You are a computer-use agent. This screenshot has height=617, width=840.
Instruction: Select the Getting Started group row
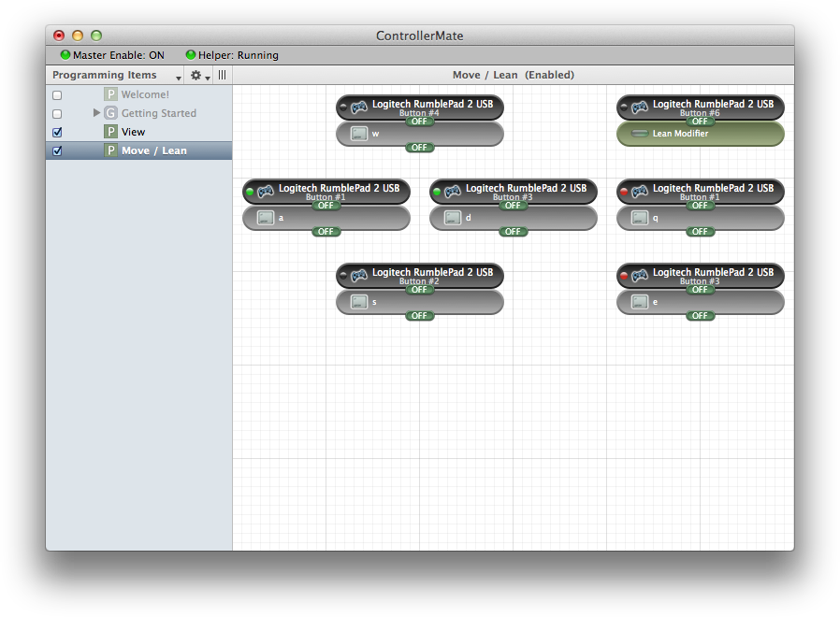(139, 113)
